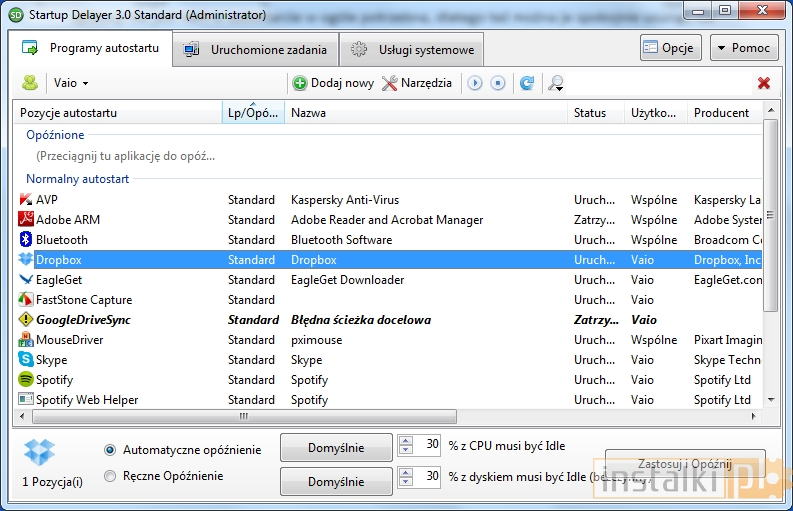Collapse the Normalny autostart group
The width and height of the screenshot is (793, 511).
pos(77,179)
